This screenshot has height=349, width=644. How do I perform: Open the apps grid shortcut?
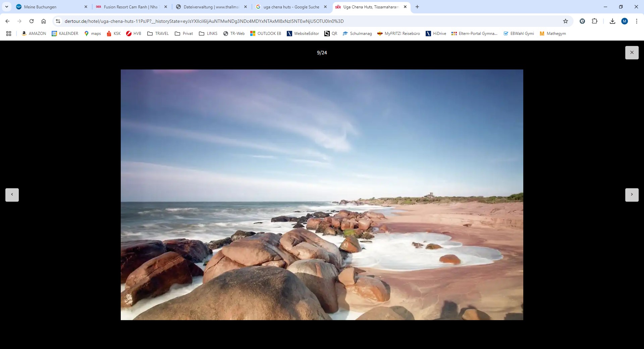click(9, 34)
